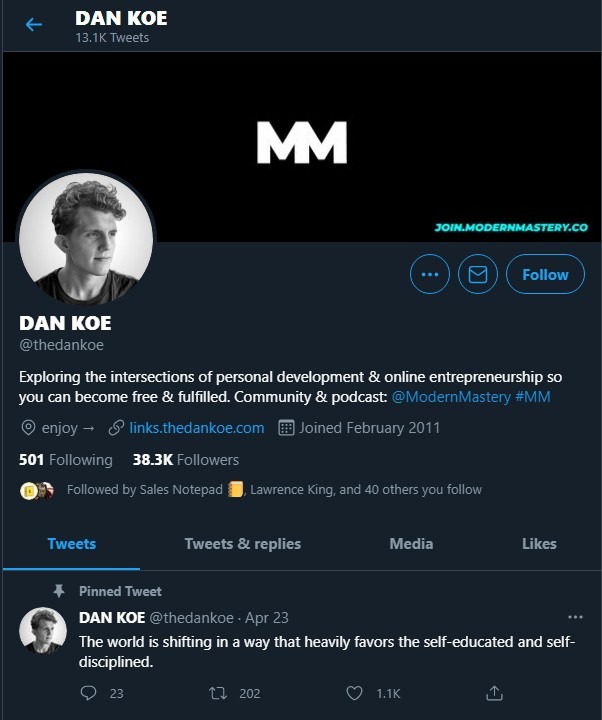Open the three-dot more options button on profile

430,274
